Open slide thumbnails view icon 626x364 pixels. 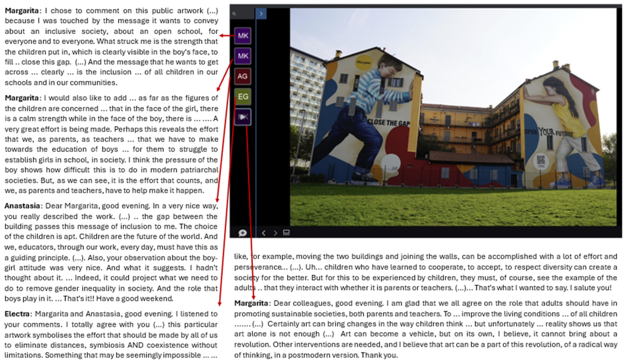point(286,233)
